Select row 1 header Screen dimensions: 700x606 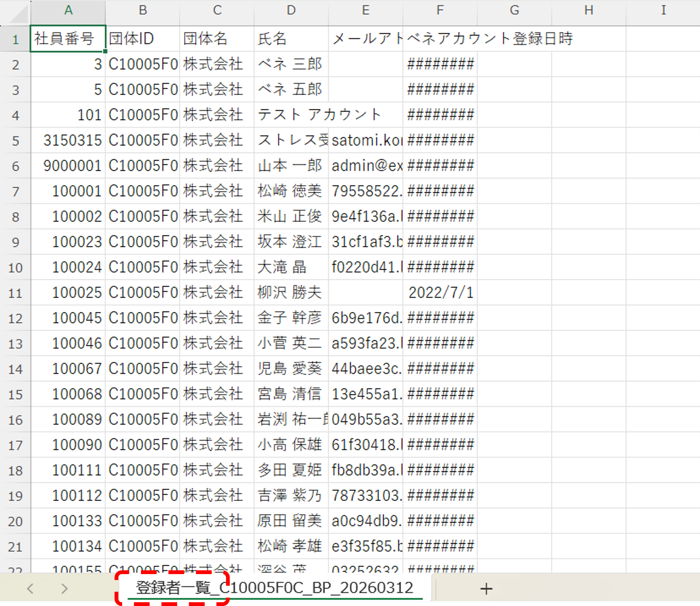tap(15, 39)
